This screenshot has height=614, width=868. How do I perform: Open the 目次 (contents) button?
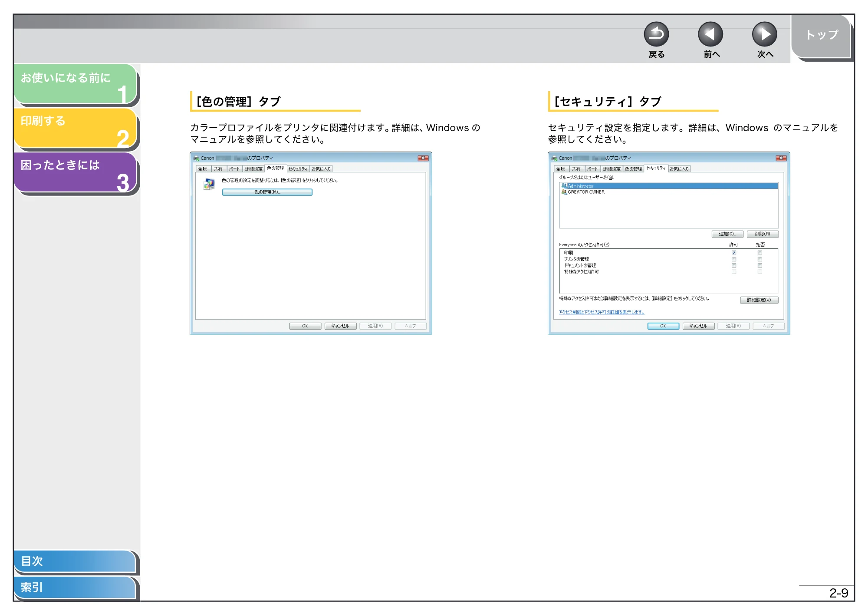click(75, 561)
